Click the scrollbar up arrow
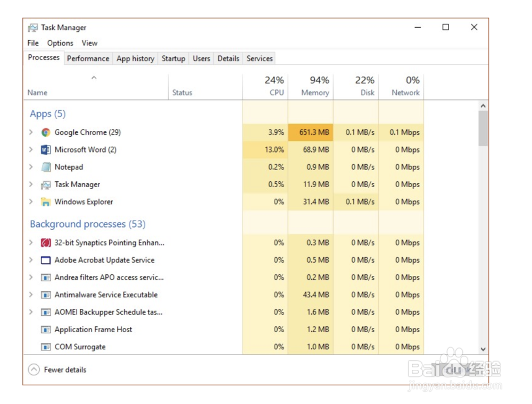The width and height of the screenshot is (532, 404). 483,106
